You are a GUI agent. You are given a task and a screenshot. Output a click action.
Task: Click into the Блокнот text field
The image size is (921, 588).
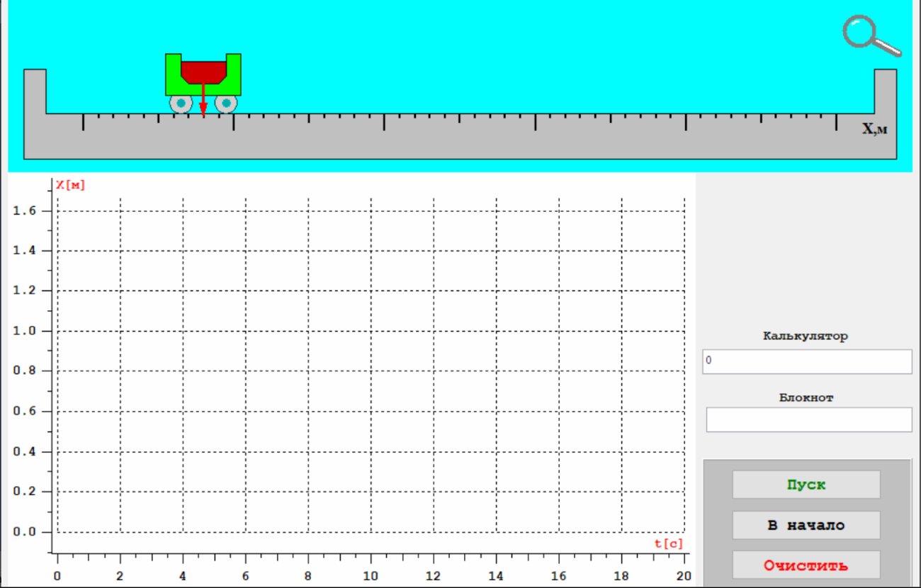point(809,419)
